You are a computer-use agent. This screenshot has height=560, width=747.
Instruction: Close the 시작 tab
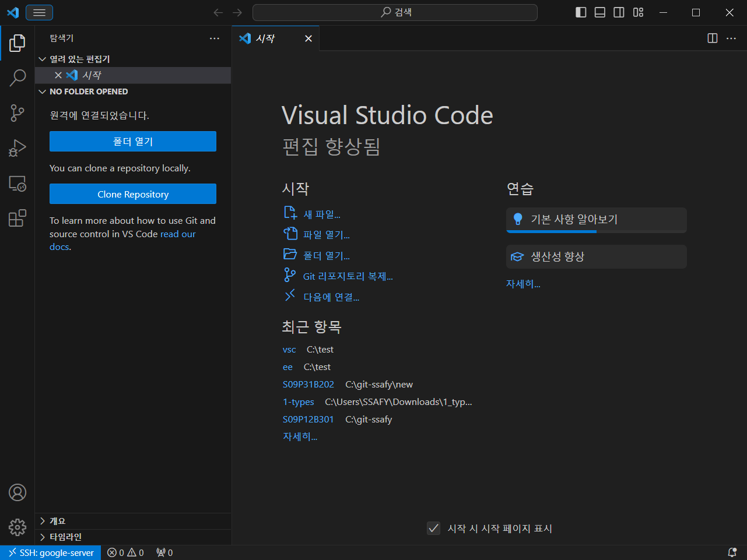click(x=308, y=38)
